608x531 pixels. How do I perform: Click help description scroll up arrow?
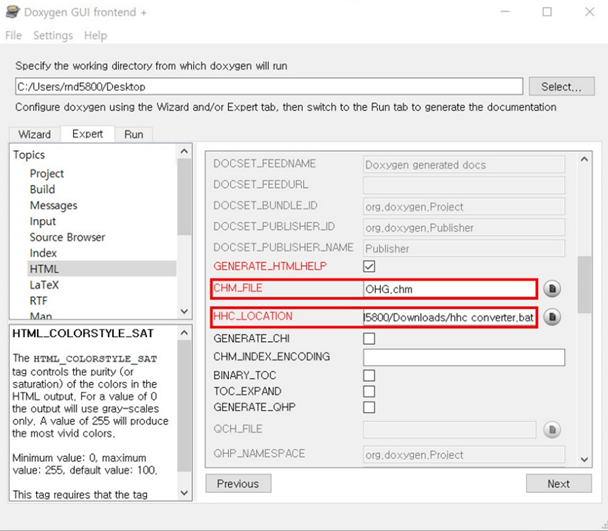tap(185, 333)
